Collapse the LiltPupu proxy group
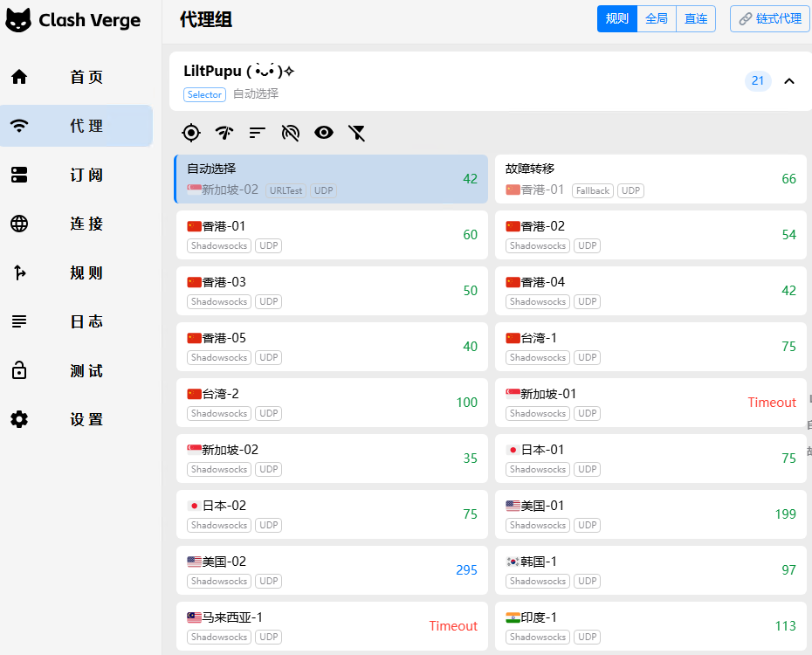Viewport: 812px width, 655px height. tap(789, 81)
